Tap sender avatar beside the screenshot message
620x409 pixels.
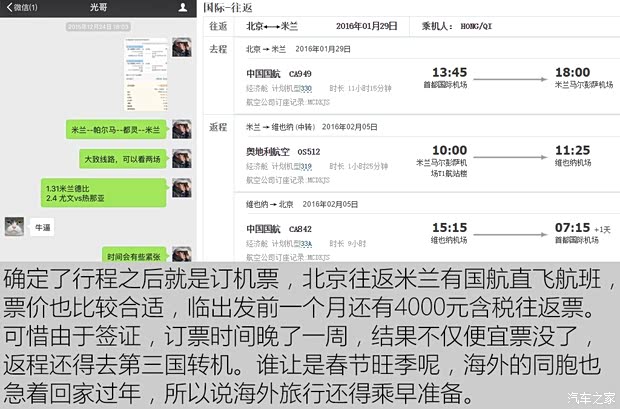point(182,50)
